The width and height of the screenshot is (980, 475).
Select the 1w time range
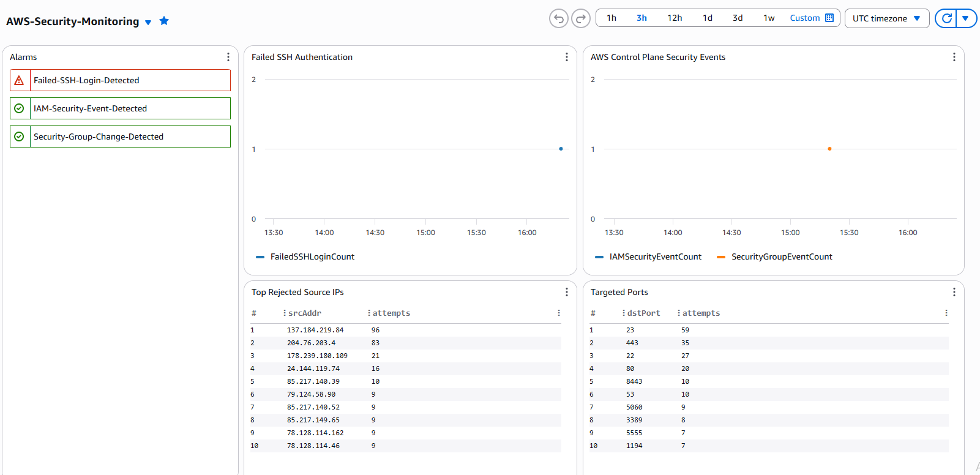769,18
